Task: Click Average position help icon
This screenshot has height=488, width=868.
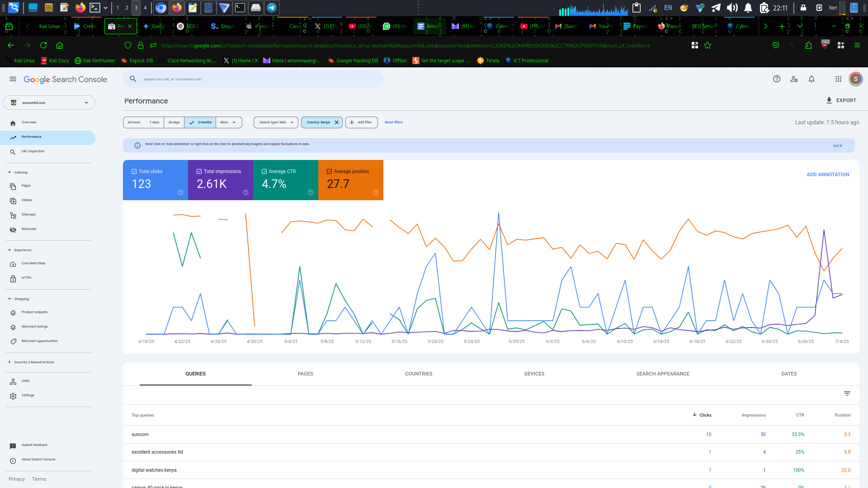Action: 376,192
